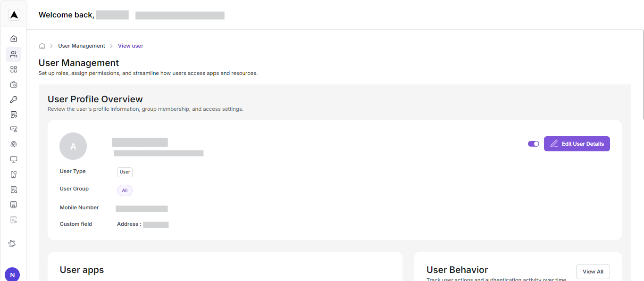This screenshot has width=644, height=281.
Task: Click the audit log search icon in sidebar
Action: point(14,190)
